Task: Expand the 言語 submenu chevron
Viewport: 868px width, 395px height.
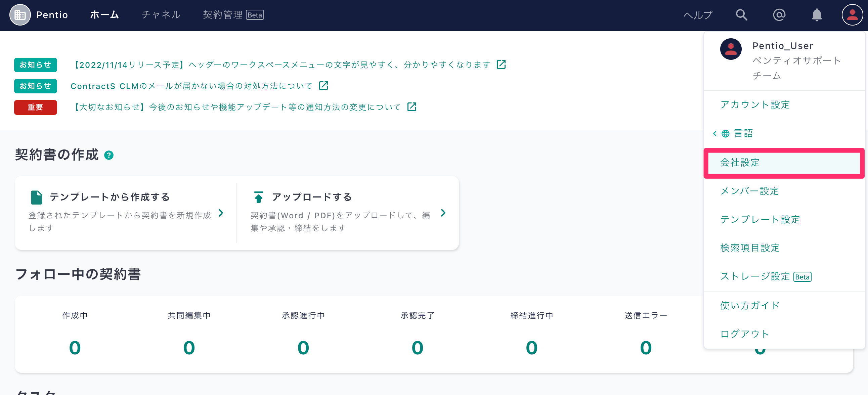Action: pos(715,133)
